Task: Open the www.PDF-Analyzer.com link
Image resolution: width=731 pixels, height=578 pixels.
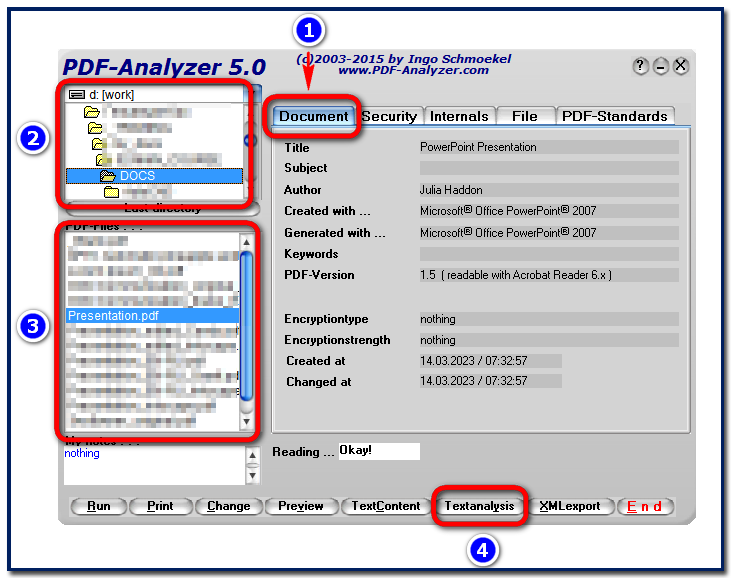Action: [x=413, y=70]
